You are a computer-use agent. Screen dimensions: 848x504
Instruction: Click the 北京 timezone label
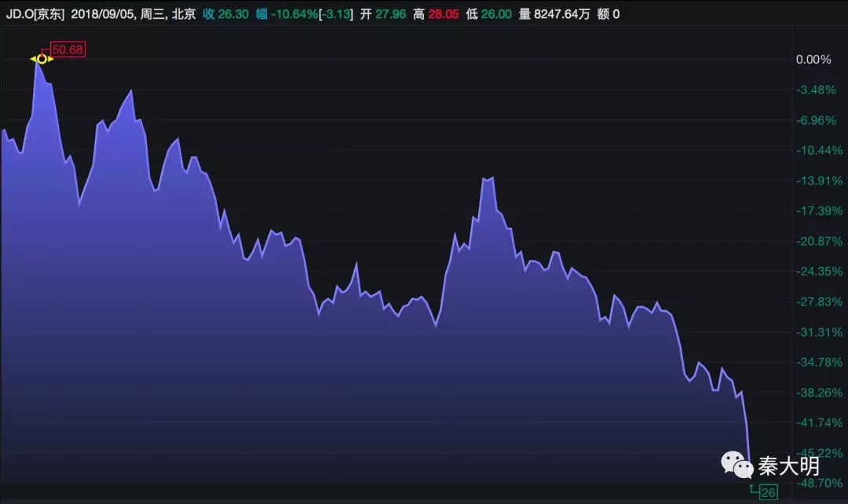click(x=183, y=14)
